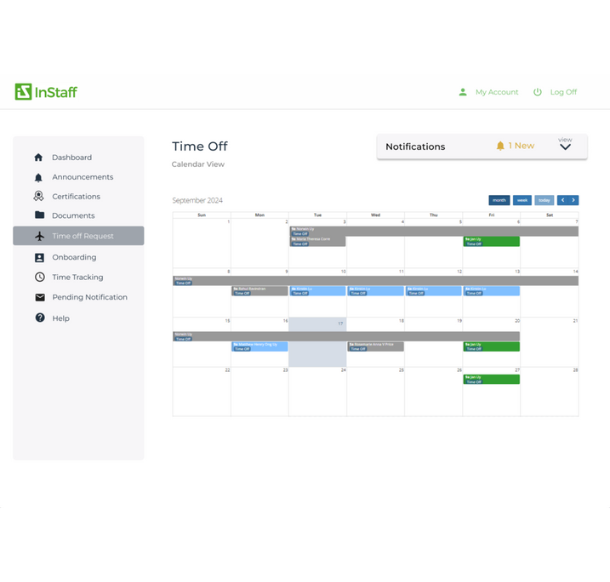This screenshot has height=582, width=610.
Task: Click the Help question mark icon
Action: point(39,318)
